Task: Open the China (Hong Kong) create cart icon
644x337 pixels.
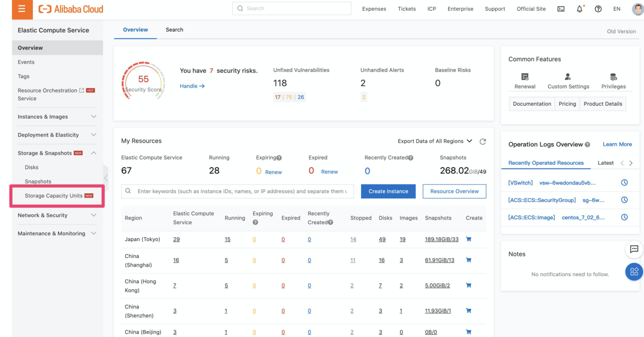Action: tap(469, 285)
